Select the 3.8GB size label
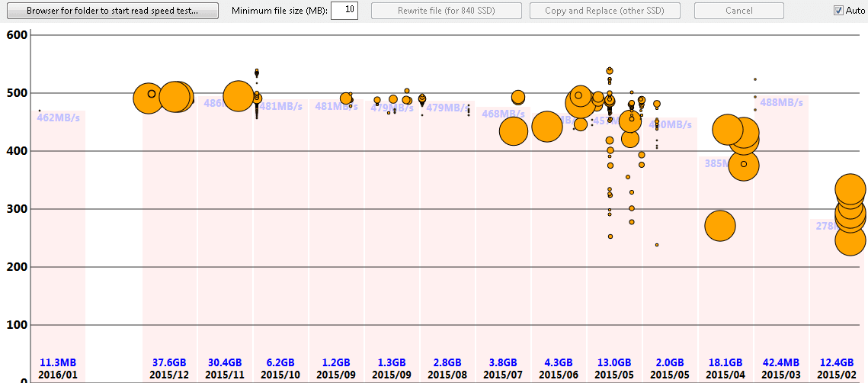This screenshot has height=383, width=868. [x=503, y=363]
